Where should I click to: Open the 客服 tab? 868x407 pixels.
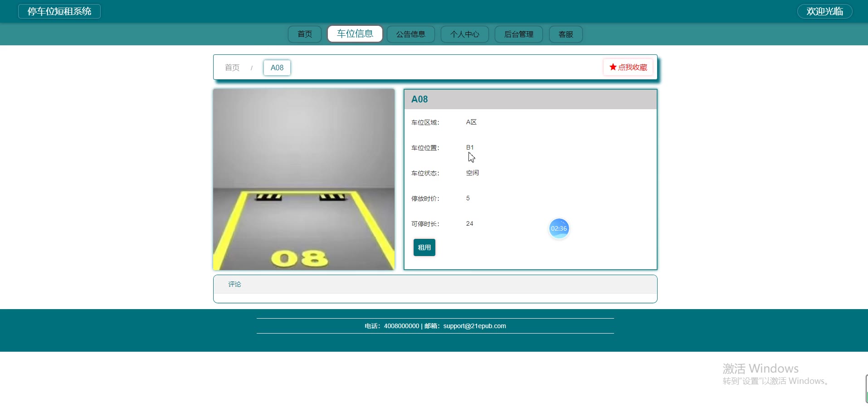(566, 34)
